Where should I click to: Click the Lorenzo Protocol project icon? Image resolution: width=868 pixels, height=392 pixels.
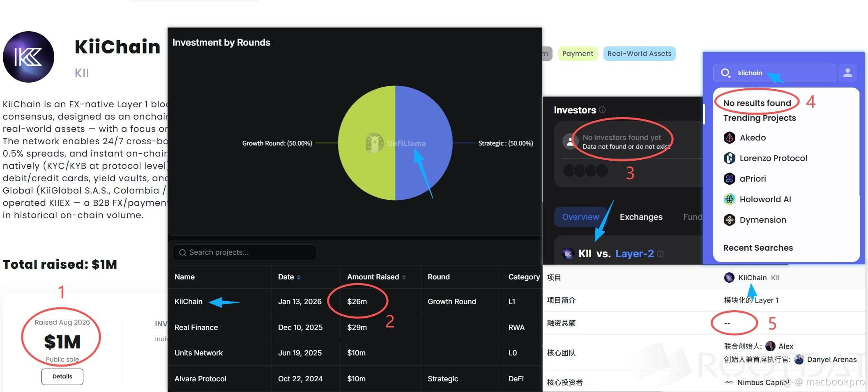[x=729, y=158]
